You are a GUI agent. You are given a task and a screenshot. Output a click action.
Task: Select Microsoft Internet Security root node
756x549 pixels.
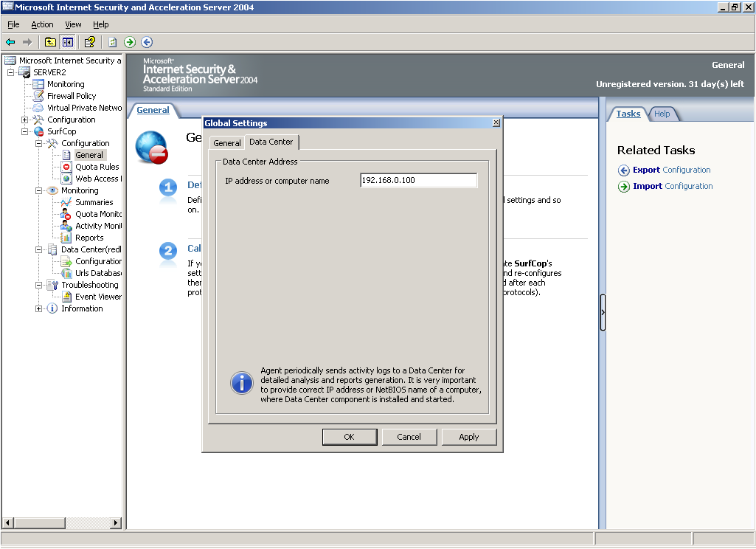pos(70,61)
